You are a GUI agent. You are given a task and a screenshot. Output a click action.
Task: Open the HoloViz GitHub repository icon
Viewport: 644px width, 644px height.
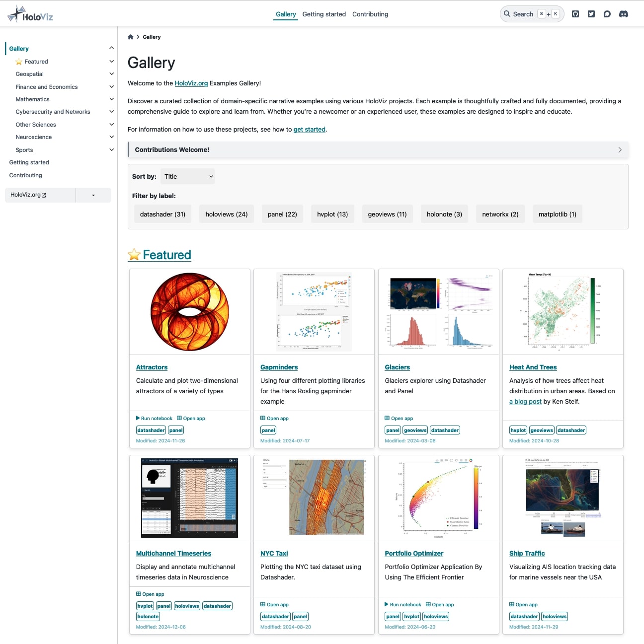(x=575, y=14)
